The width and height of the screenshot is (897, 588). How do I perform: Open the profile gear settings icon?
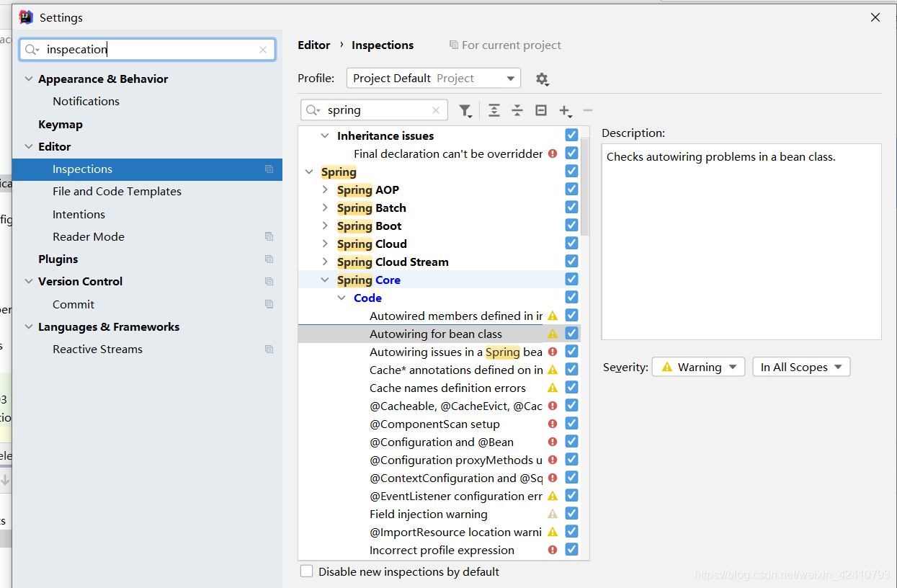543,79
